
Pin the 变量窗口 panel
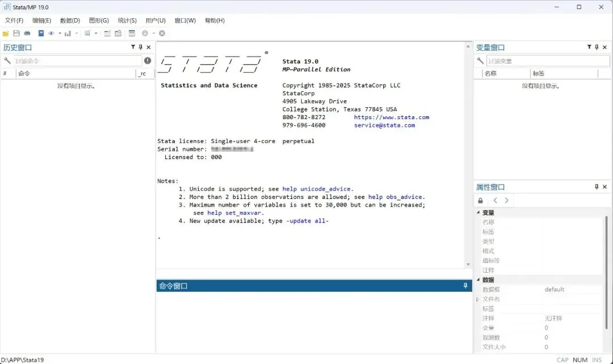[x=597, y=47]
